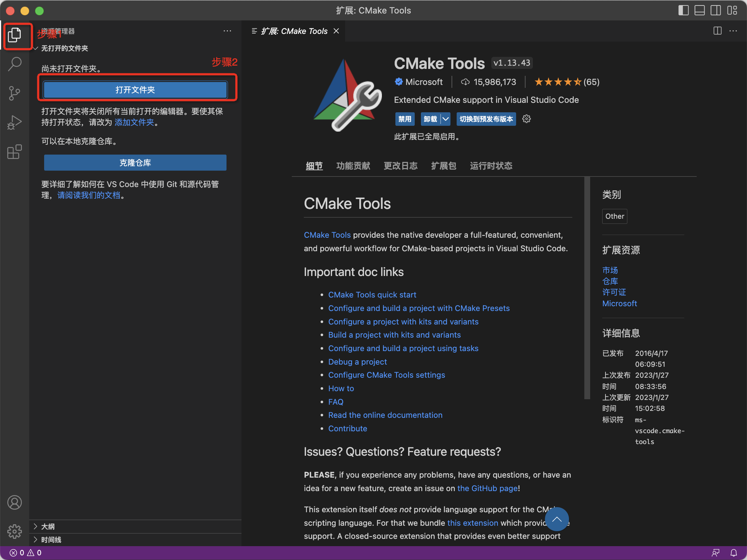Show errors and warnings count in status bar

pyautogui.click(x=26, y=553)
